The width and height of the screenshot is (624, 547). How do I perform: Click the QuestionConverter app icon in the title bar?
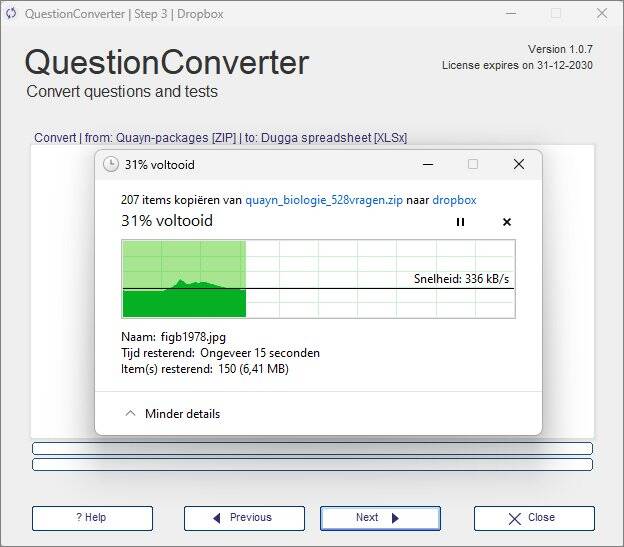(11, 14)
